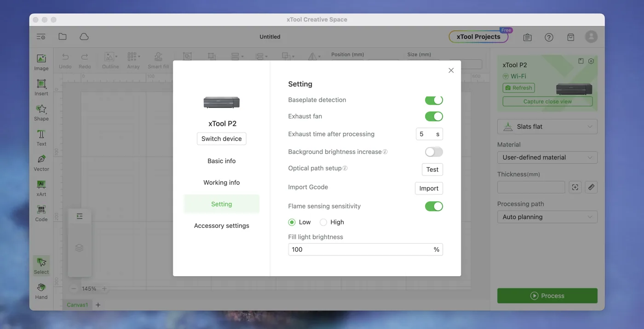Open the Basic info section
Screen dimensions: 644x329
222,161
